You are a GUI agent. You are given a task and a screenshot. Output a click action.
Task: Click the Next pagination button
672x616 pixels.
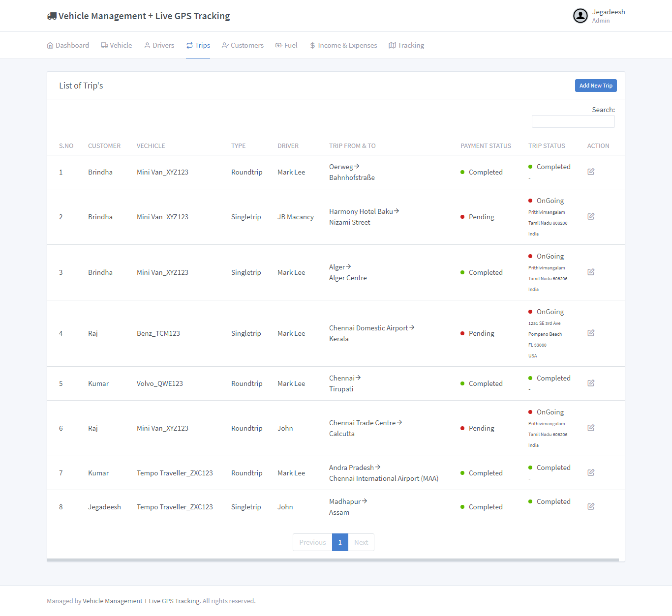click(361, 542)
